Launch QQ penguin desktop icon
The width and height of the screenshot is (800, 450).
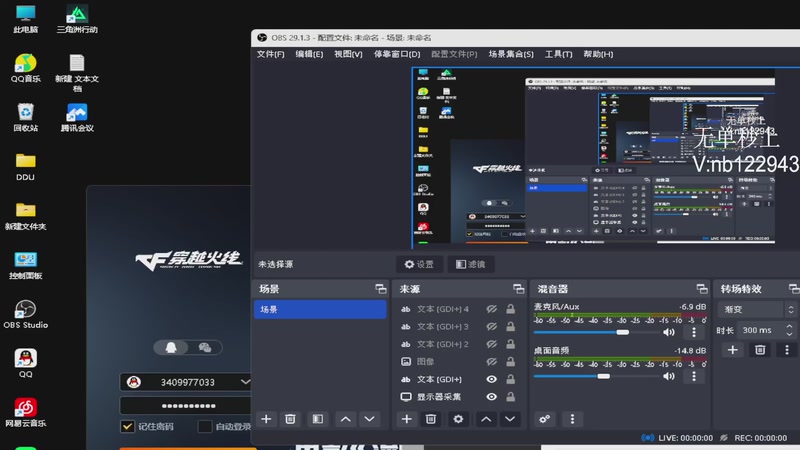coord(26,363)
